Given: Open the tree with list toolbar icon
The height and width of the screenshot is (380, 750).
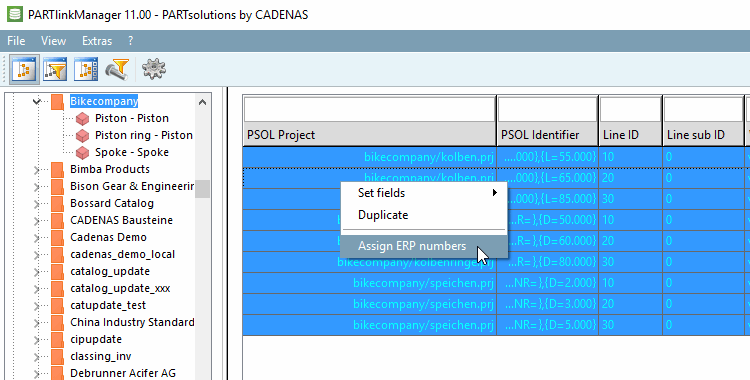Looking at the screenshot, I should click(86, 70).
